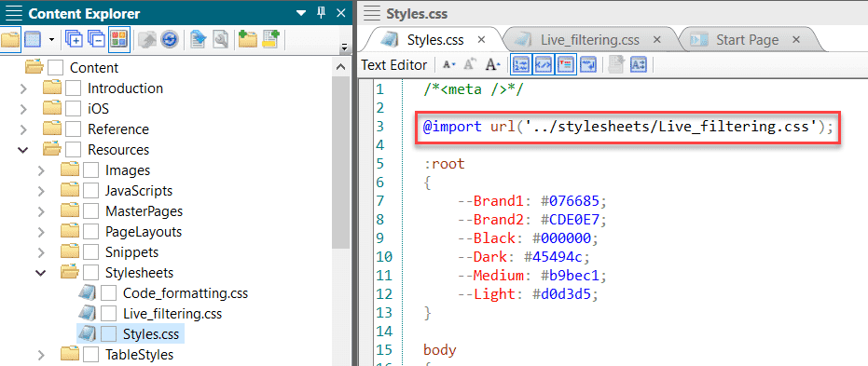Click the scroll up arrow in Content Explorer
Image resolution: width=868 pixels, height=366 pixels.
(x=340, y=67)
